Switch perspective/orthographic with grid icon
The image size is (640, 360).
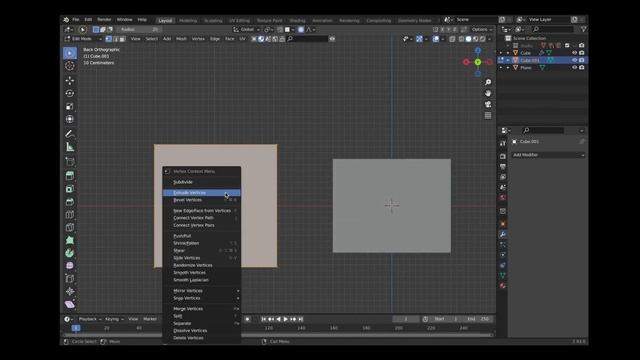tap(488, 116)
